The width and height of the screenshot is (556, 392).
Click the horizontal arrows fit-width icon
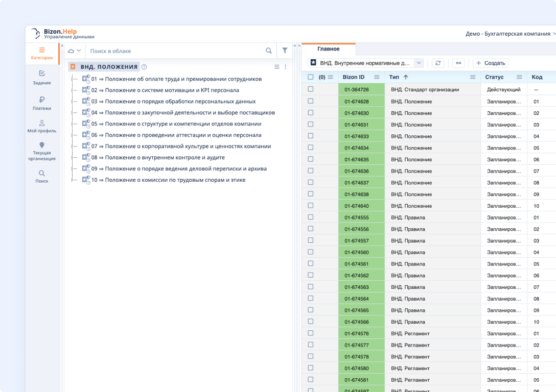point(458,63)
